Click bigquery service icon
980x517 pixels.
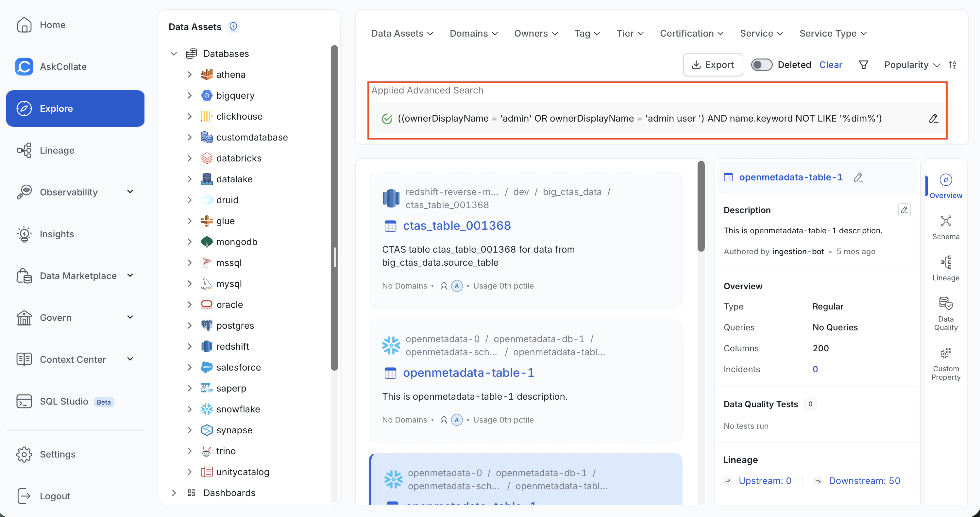[x=207, y=95]
